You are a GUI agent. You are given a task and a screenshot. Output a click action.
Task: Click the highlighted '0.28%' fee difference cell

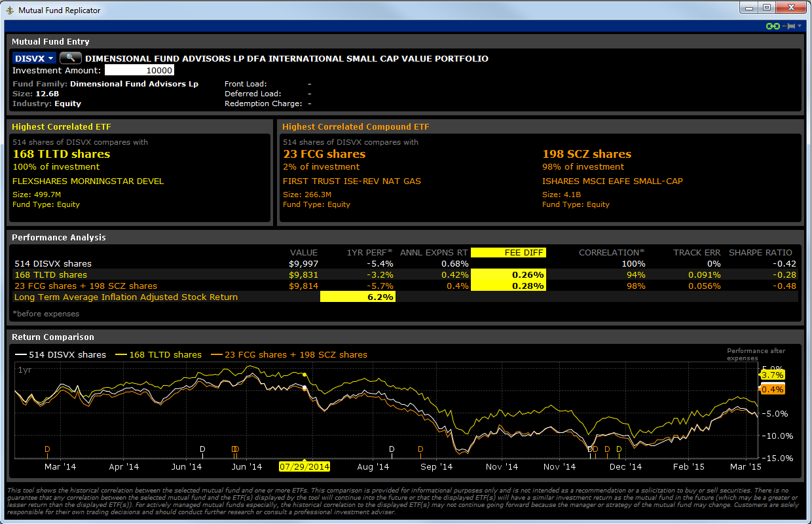pos(508,286)
